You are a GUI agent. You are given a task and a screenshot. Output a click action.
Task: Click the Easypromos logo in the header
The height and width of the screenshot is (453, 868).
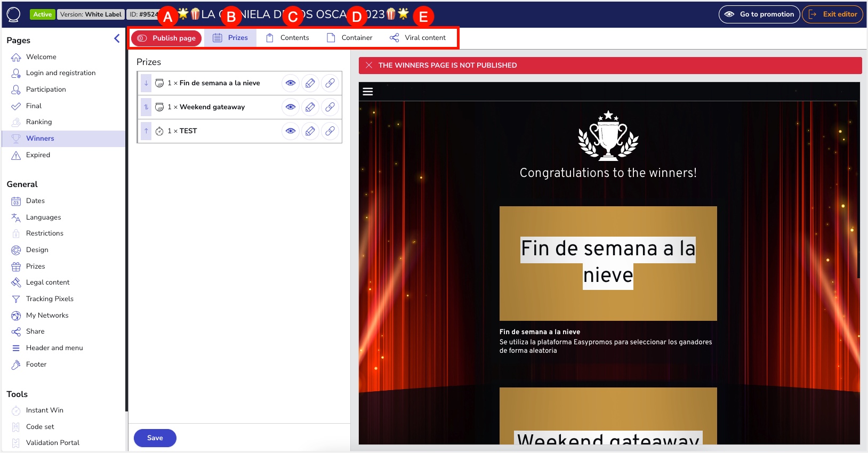tap(13, 14)
